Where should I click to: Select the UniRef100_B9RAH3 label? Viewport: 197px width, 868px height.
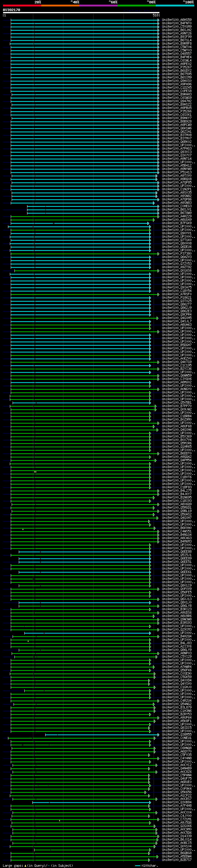click(177, 94)
